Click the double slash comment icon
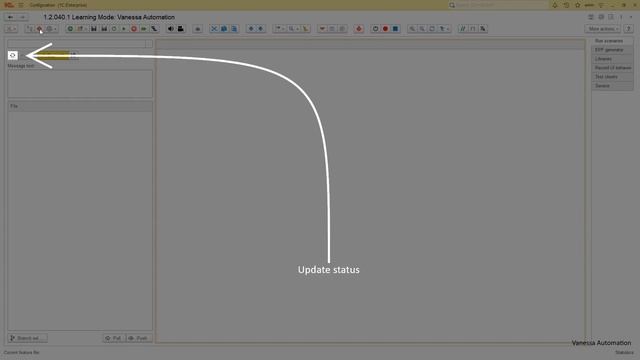The image size is (640, 360). click(462, 29)
